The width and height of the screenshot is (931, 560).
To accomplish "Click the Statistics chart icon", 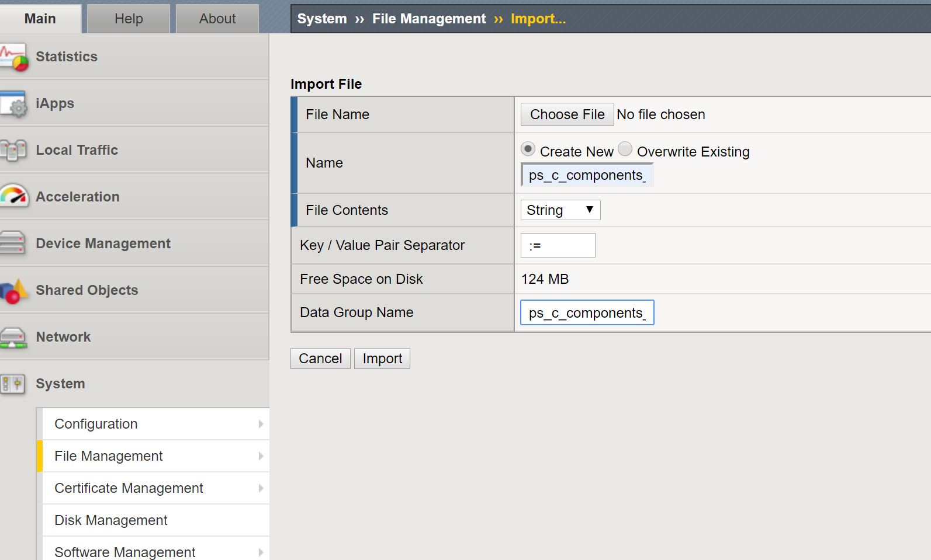I will point(13,57).
